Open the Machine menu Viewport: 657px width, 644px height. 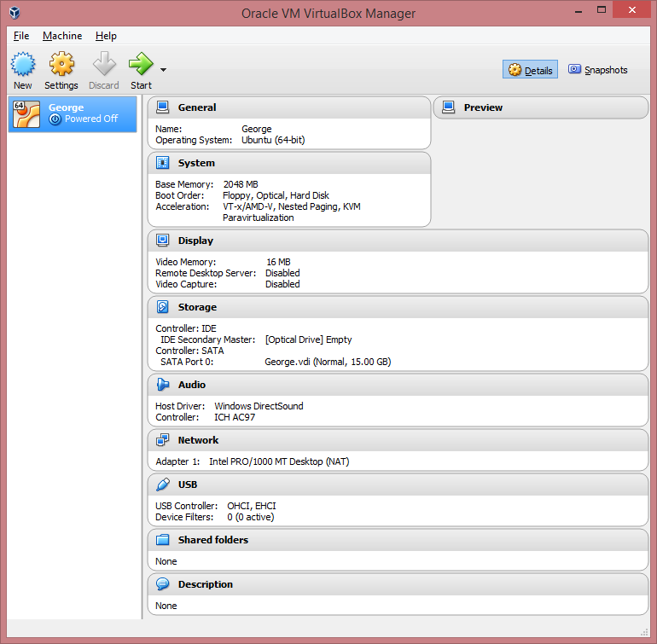pyautogui.click(x=62, y=36)
